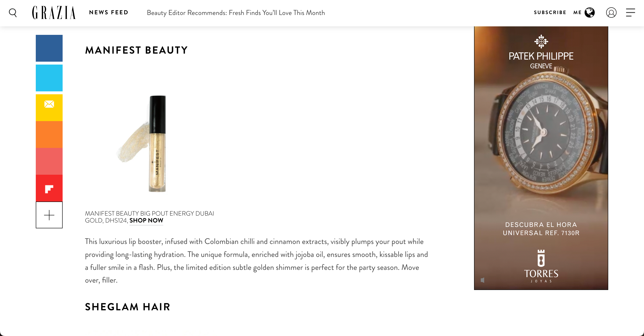Screen dimensions: 644x336
Task: Open the search magnifier icon
Action: tap(13, 13)
